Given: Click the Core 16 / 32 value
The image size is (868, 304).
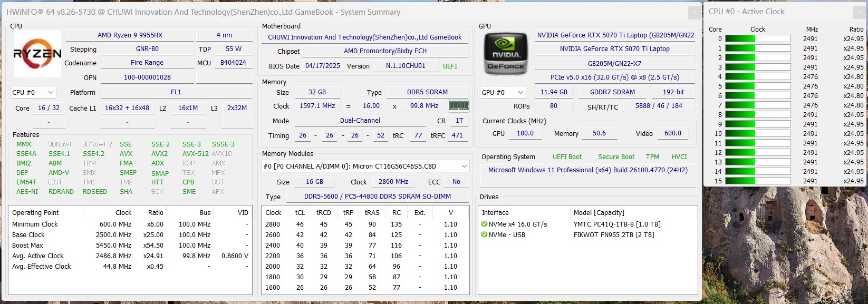Looking at the screenshot, I should (49, 108).
